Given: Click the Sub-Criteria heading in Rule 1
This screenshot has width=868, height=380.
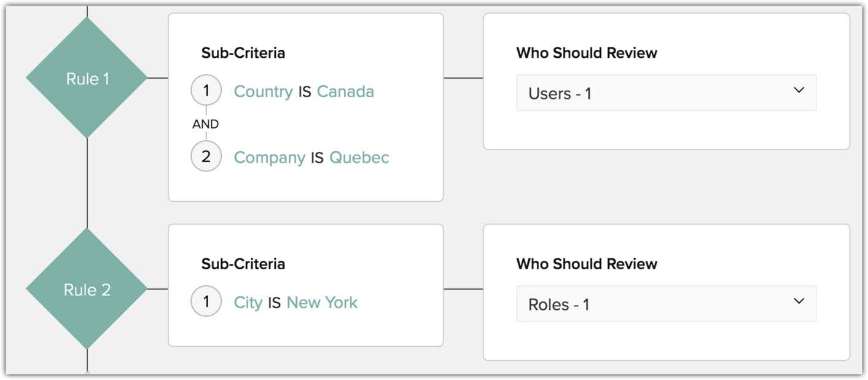Looking at the screenshot, I should pyautogui.click(x=243, y=53).
